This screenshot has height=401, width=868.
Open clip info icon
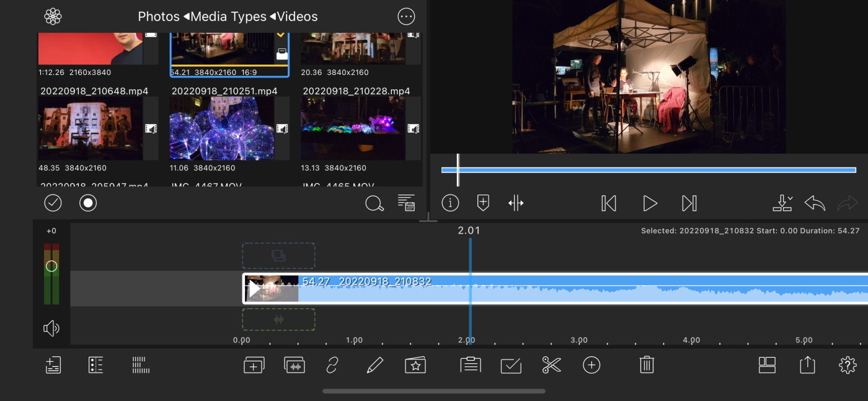tap(450, 203)
